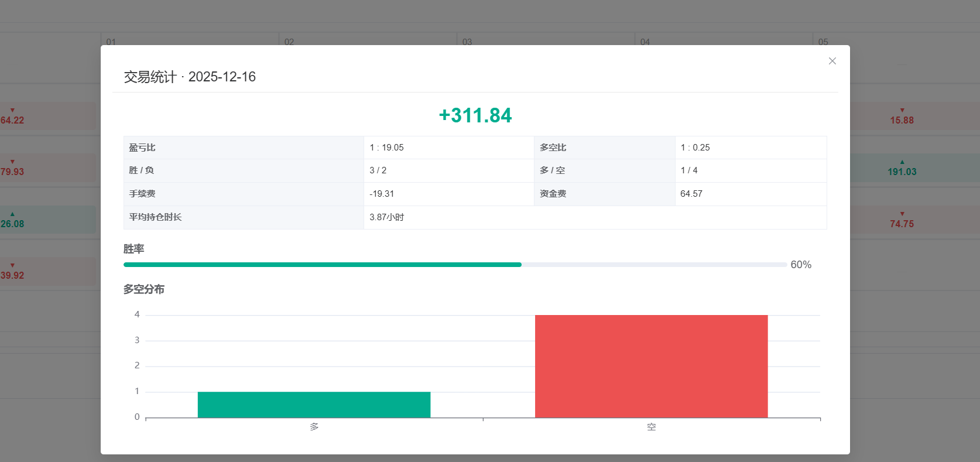
Task: Click the 胜 / 负 value 3 / 2
Action: [378, 170]
